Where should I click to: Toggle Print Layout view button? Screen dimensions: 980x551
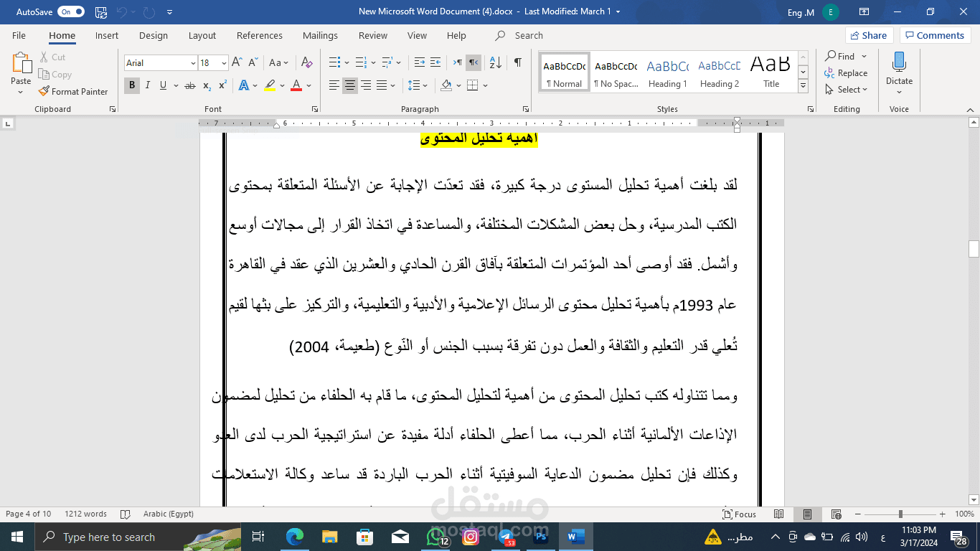click(807, 514)
